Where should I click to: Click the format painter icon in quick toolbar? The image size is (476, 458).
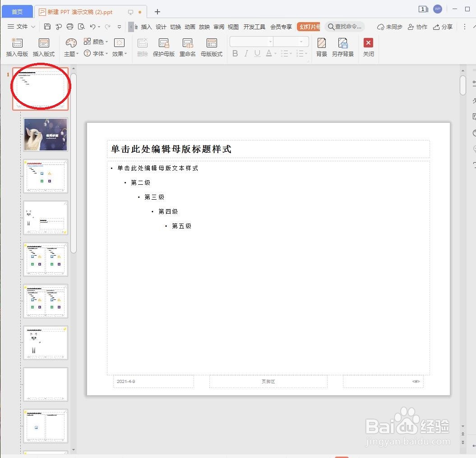pyautogui.click(x=59, y=27)
